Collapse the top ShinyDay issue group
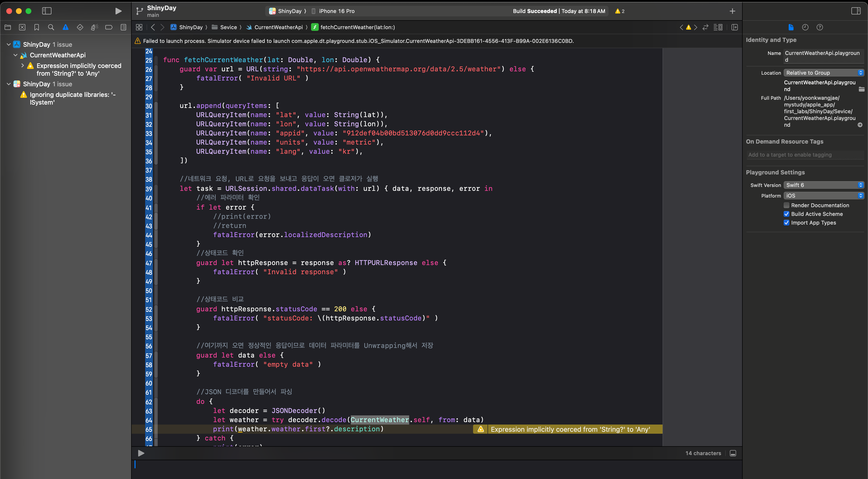Image resolution: width=868 pixels, height=479 pixels. (x=9, y=44)
